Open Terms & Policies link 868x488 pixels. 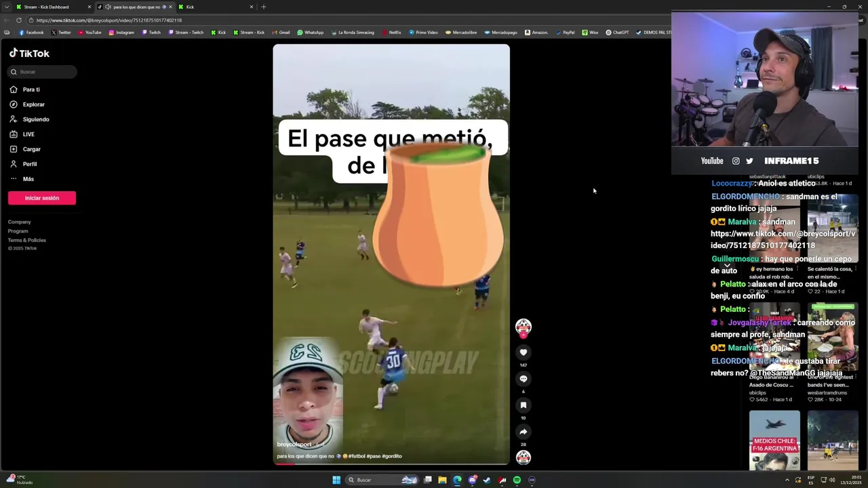(27, 240)
